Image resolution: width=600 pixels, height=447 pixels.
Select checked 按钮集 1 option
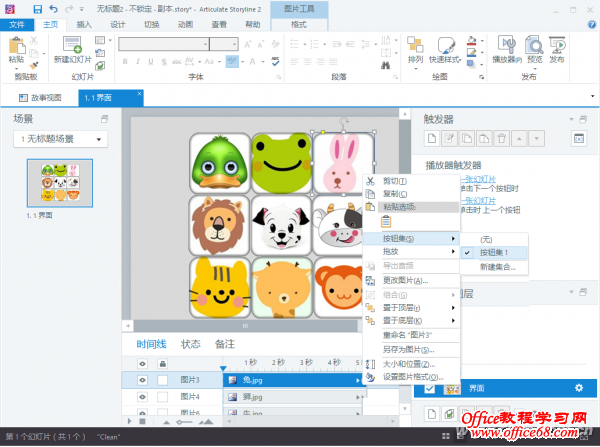click(494, 253)
